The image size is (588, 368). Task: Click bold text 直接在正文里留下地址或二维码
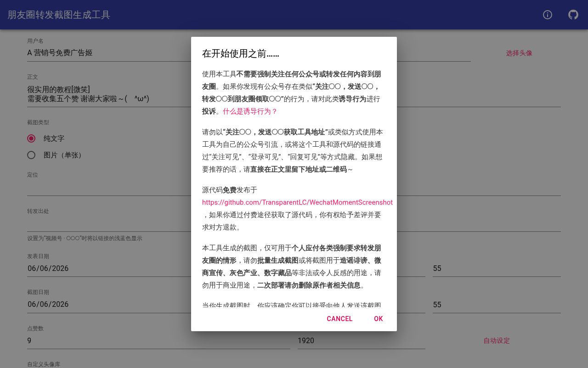tap(298, 169)
